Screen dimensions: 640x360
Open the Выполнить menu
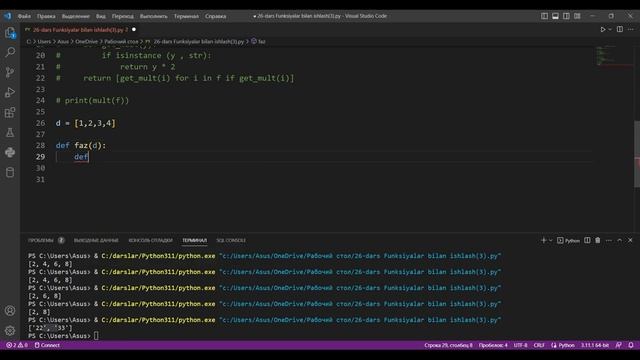[x=153, y=16]
